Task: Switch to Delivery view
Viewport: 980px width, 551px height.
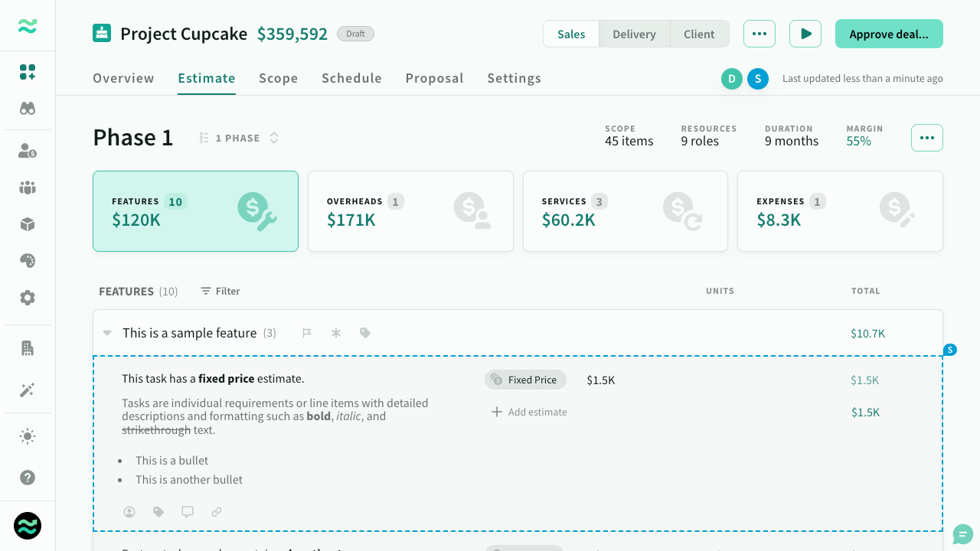Action: tap(634, 34)
